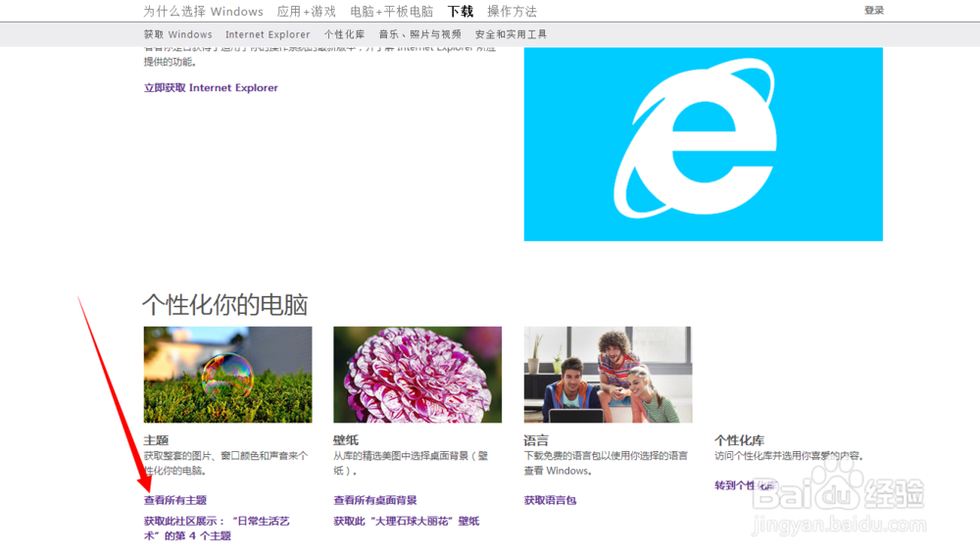Click the 获取语言包 link
Image resolution: width=980 pixels, height=558 pixels.
coord(550,500)
